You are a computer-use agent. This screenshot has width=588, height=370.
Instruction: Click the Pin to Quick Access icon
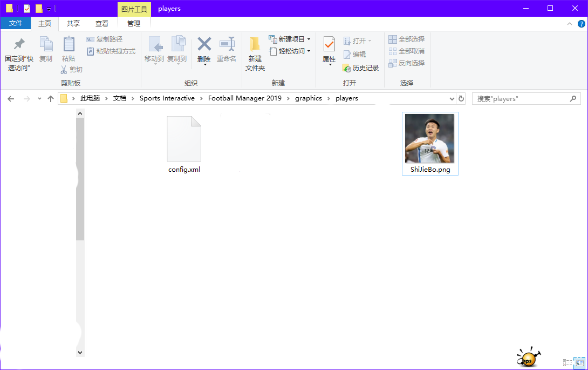click(x=19, y=45)
